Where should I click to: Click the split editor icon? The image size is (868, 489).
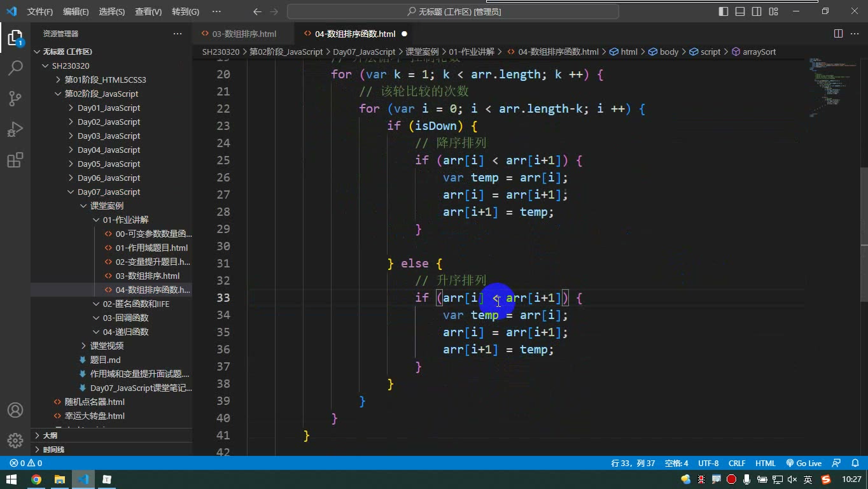click(x=838, y=34)
